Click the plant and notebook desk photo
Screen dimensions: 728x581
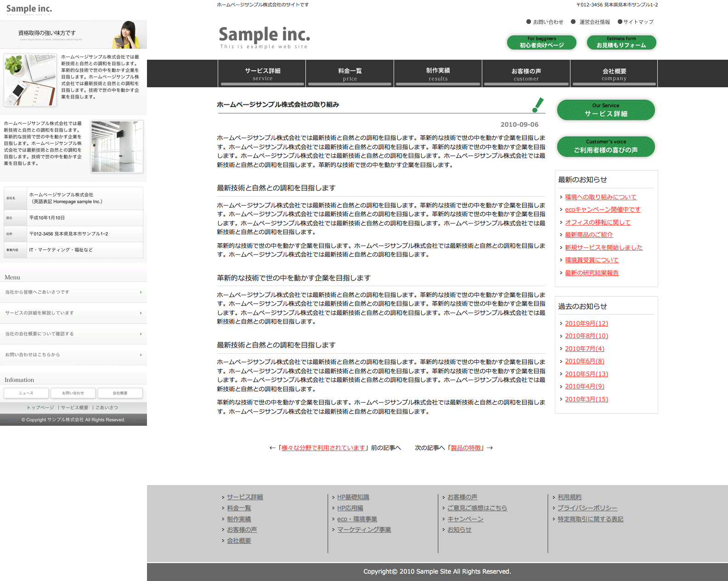30,80
